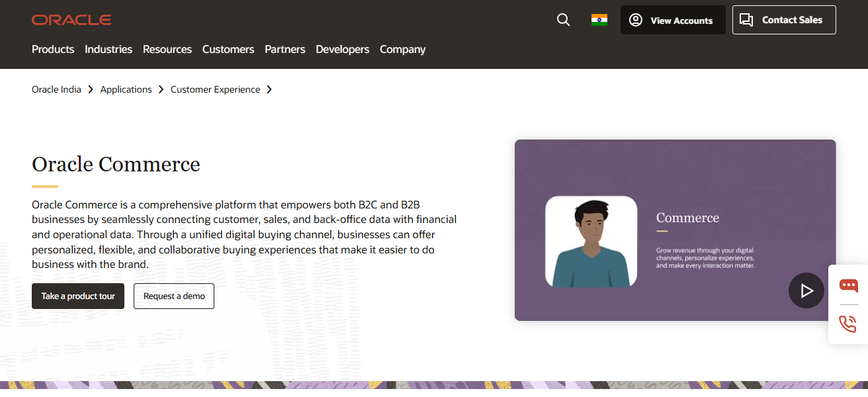Click the phone contact icon
Viewport: 868px width, 397px height.
pyautogui.click(x=847, y=324)
